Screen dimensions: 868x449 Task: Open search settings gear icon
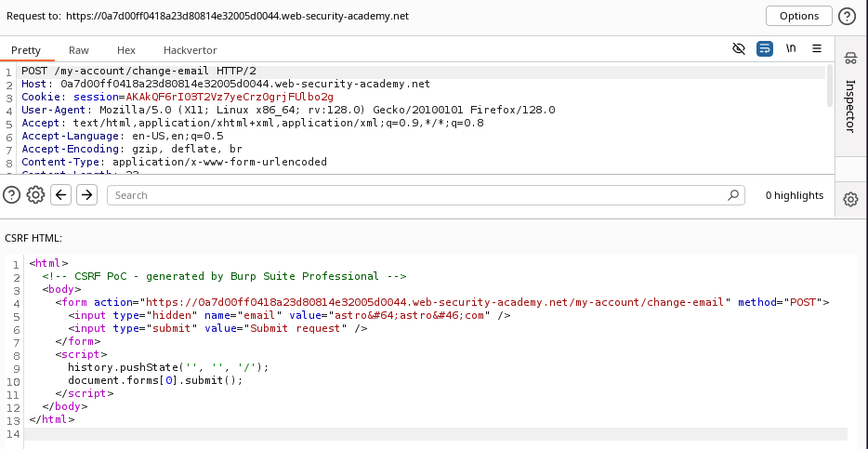[35, 195]
